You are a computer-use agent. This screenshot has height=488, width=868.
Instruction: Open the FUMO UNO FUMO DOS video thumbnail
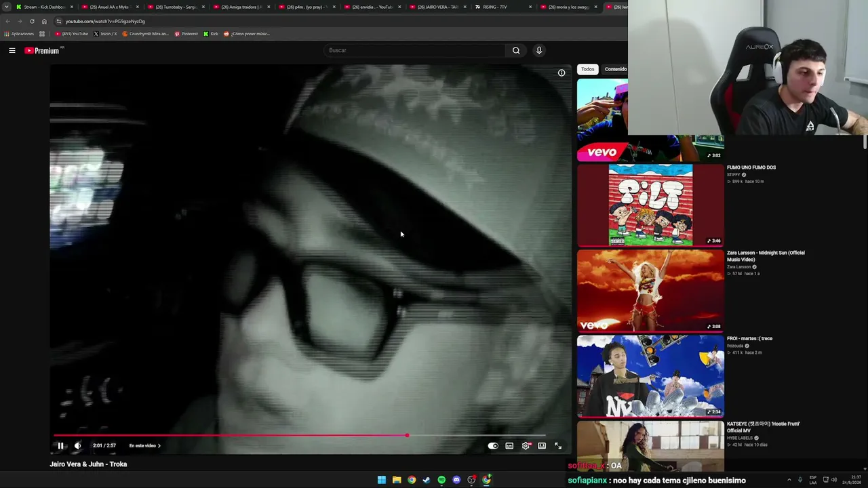pos(650,205)
